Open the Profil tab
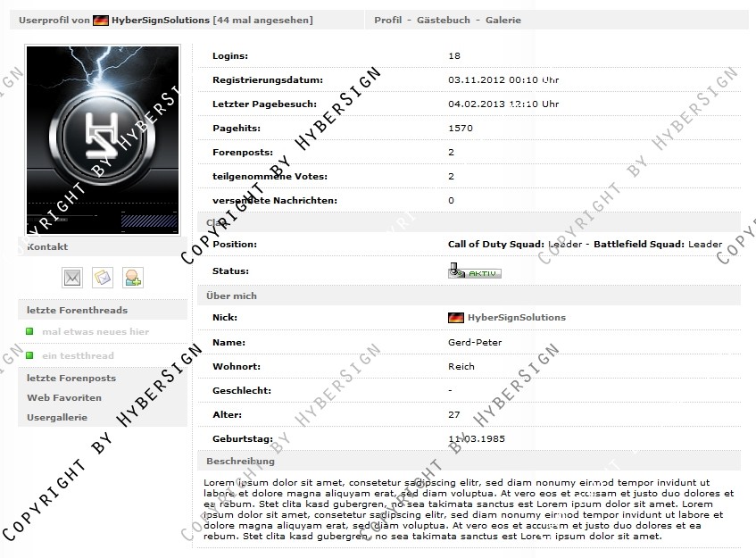 387,21
